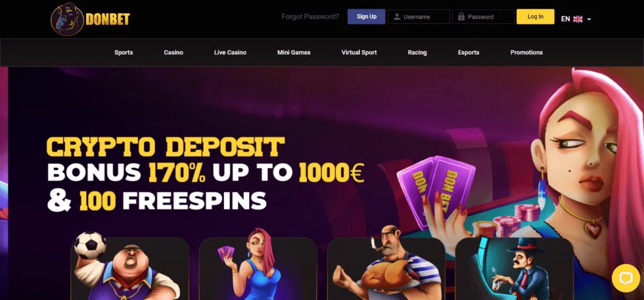Select the pink-haired card lady tile
Screen dimensions: 644x300
pyautogui.click(x=258, y=266)
